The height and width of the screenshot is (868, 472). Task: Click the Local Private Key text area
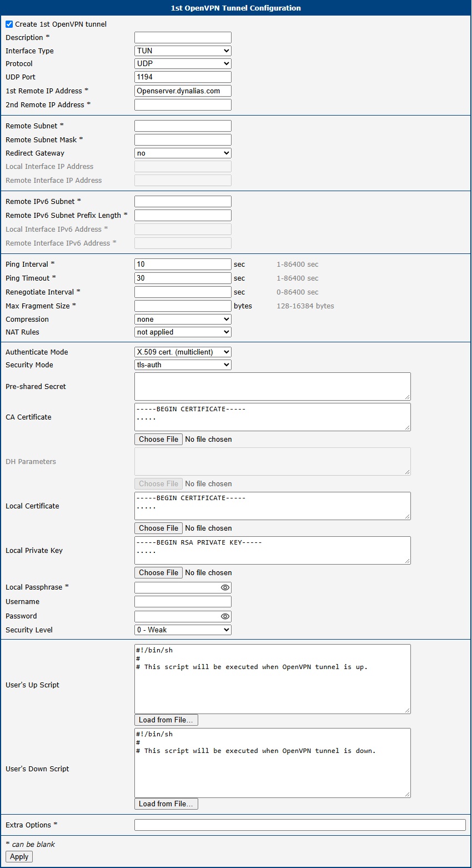[273, 550]
